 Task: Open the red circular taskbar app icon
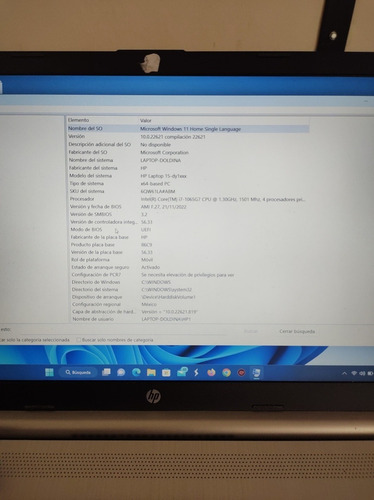[x=242, y=372]
